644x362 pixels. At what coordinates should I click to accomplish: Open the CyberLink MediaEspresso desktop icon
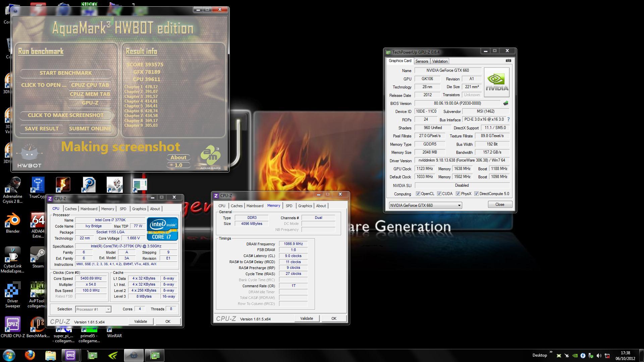coord(13,260)
